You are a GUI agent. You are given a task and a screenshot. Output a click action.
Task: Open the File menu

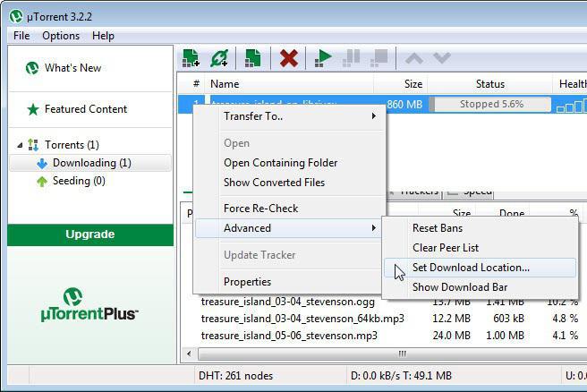coord(21,36)
